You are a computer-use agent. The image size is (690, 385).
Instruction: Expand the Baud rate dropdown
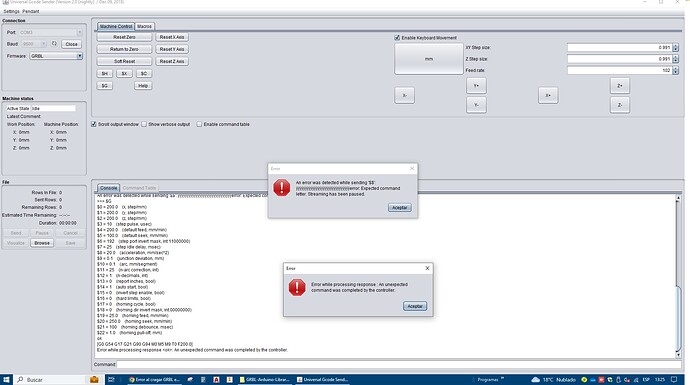pos(44,44)
